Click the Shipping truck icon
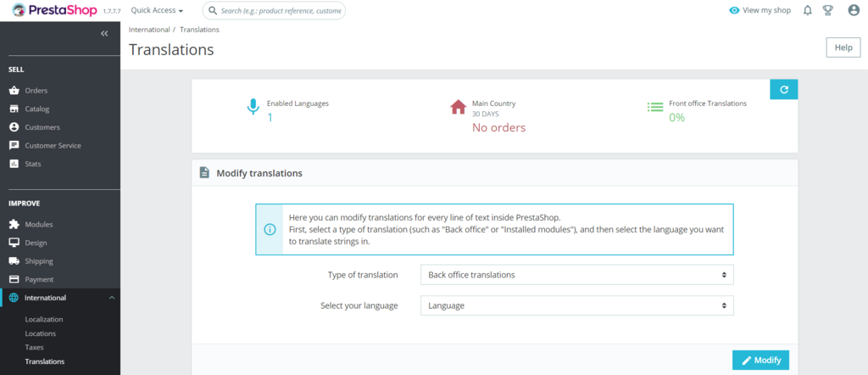The height and width of the screenshot is (375, 868). tap(14, 261)
